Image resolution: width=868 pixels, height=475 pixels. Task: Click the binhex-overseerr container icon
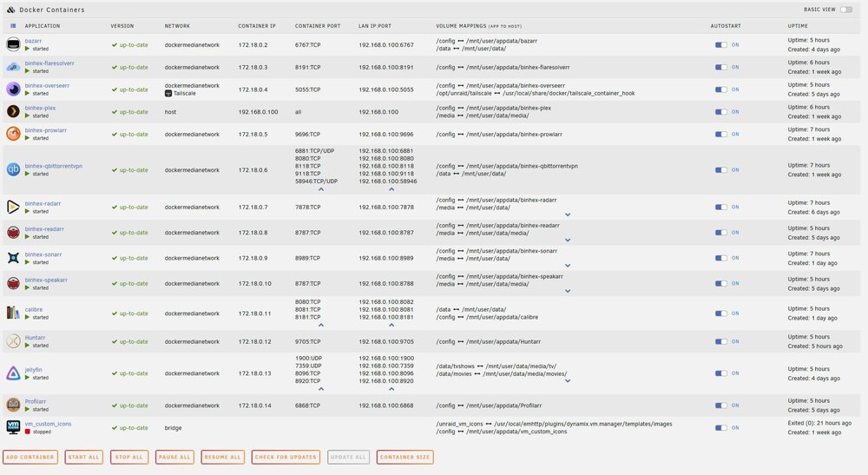point(13,89)
